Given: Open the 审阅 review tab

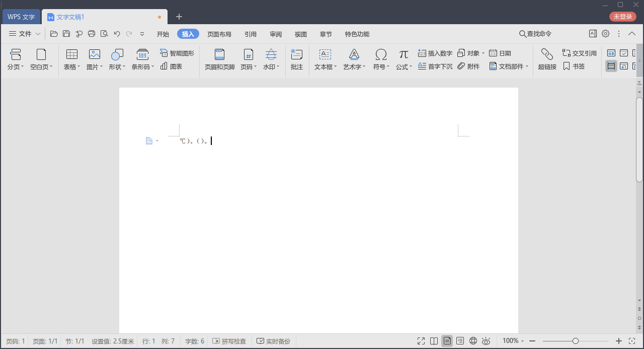Looking at the screenshot, I should click(x=276, y=34).
